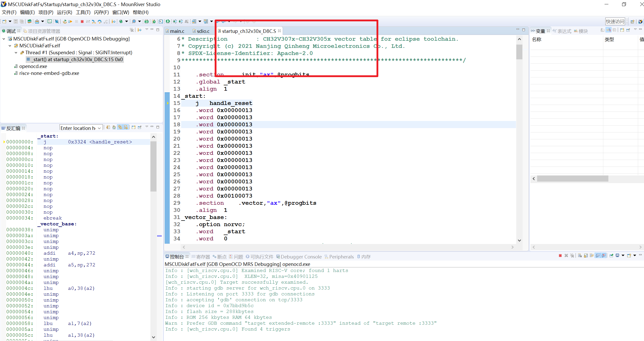The width and height of the screenshot is (644, 341).
Task: Toggle Show Console on standard output change
Action: point(598,255)
